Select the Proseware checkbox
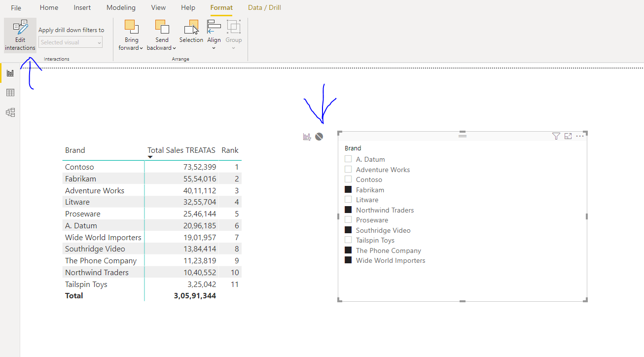The height and width of the screenshot is (357, 644). (348, 220)
